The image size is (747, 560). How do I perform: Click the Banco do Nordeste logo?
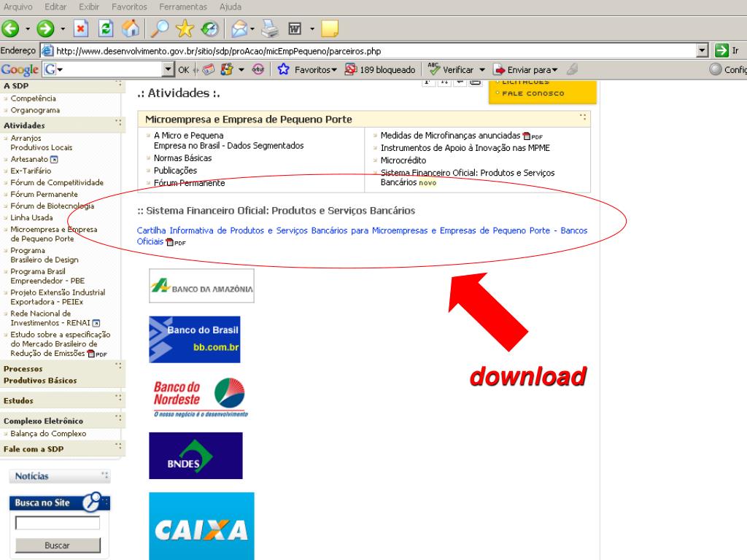(x=201, y=398)
